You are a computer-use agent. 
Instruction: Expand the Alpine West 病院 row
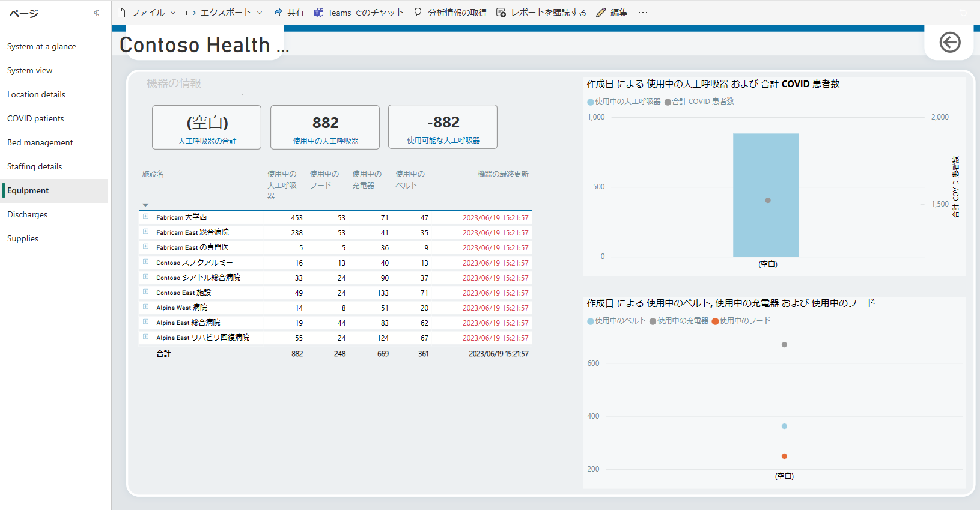[x=145, y=307]
